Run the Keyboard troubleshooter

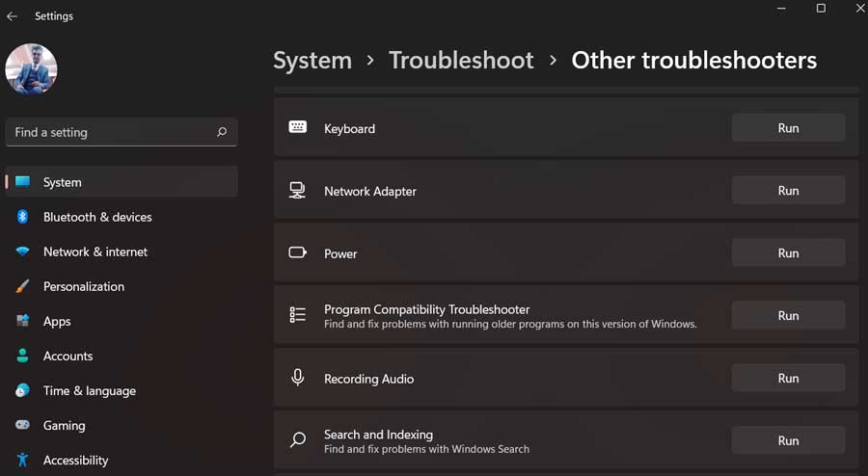coord(788,128)
